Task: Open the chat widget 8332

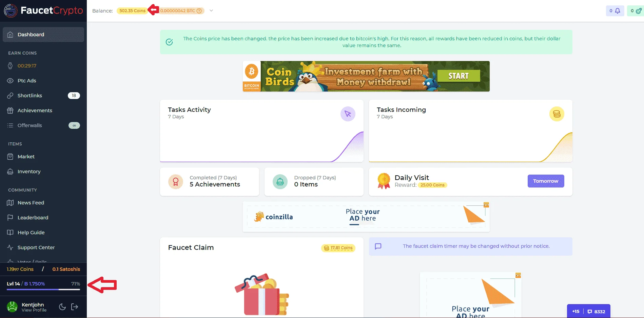Action: click(x=597, y=312)
